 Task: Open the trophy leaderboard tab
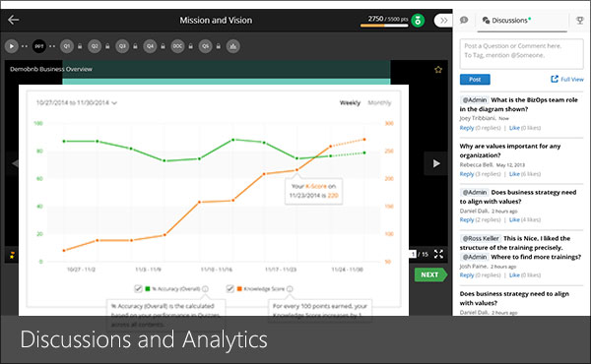tap(580, 21)
